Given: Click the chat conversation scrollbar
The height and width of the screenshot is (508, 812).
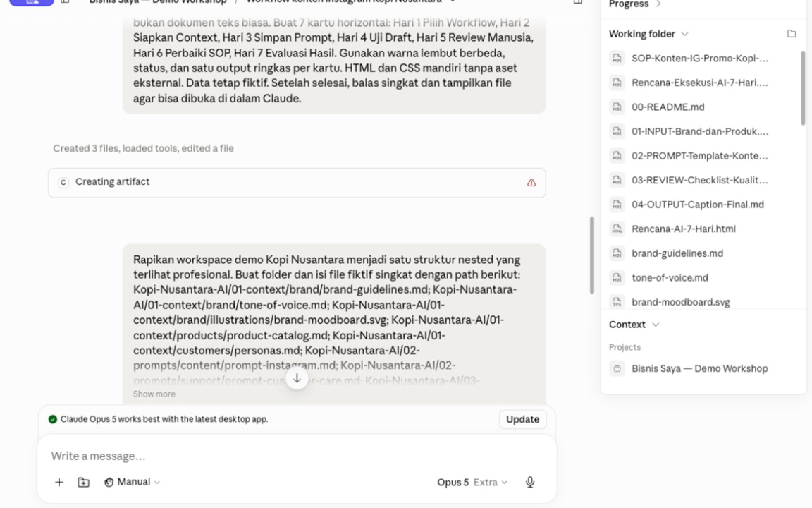Looking at the screenshot, I should [592, 255].
